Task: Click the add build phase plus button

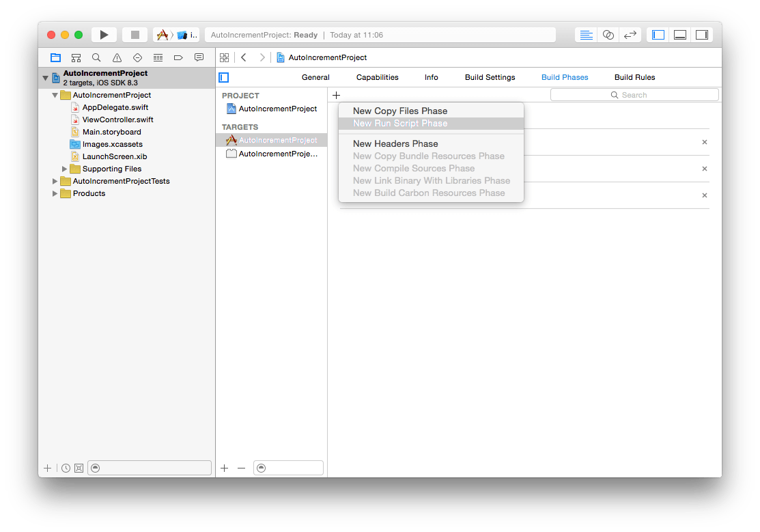Action: pyautogui.click(x=337, y=95)
